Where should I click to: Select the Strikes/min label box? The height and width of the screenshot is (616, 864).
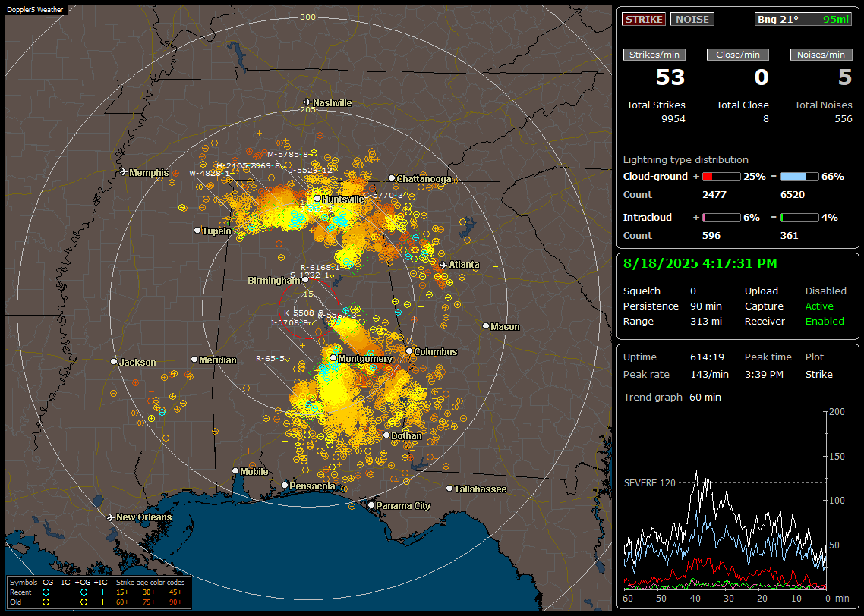pos(654,55)
